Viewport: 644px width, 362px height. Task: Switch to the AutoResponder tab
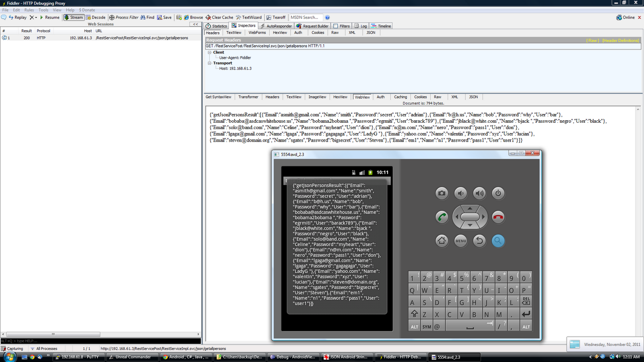point(277,26)
